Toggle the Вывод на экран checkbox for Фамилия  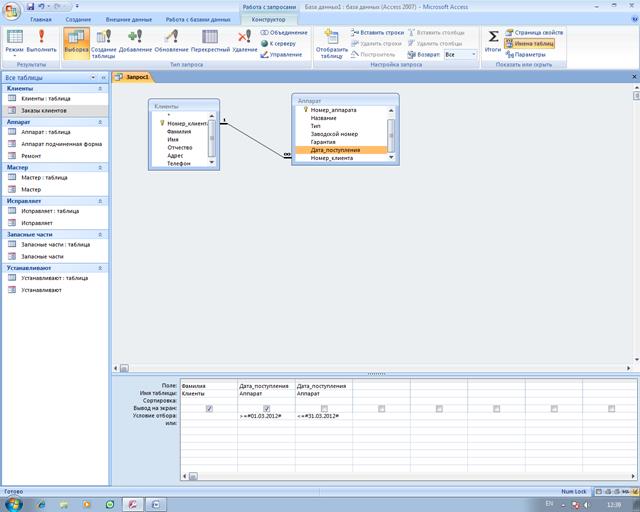209,408
